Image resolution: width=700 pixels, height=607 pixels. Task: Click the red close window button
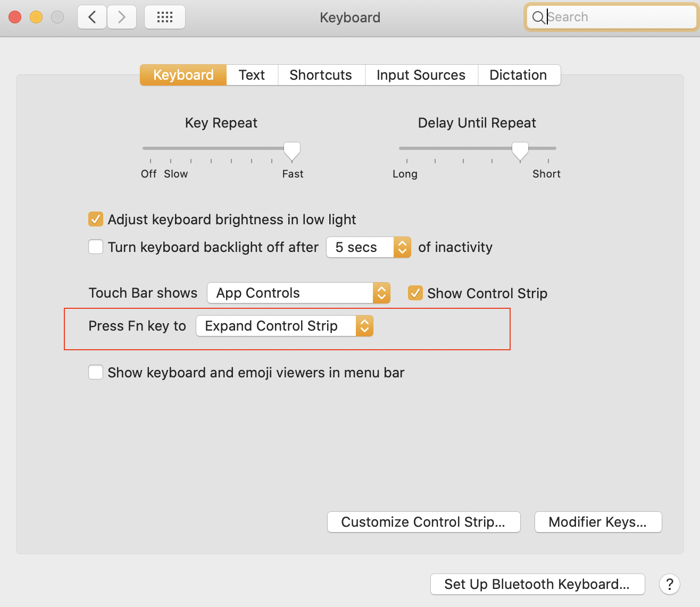[x=15, y=17]
